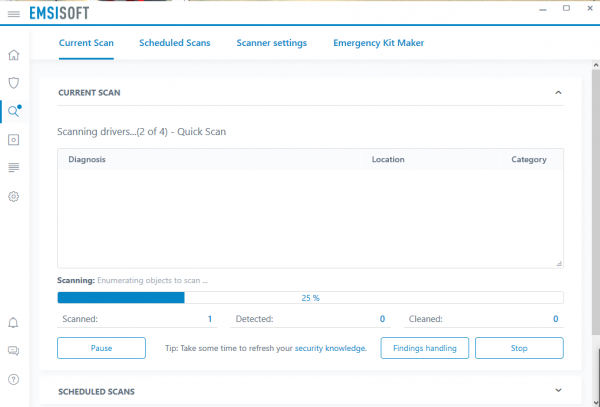Open the hamburger menu next to Emsisoft logo
This screenshot has width=600, height=407.
pyautogui.click(x=14, y=14)
